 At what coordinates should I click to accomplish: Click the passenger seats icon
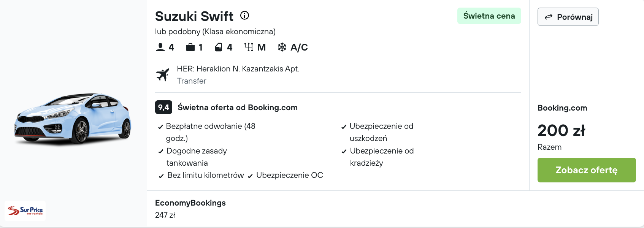coord(160,47)
